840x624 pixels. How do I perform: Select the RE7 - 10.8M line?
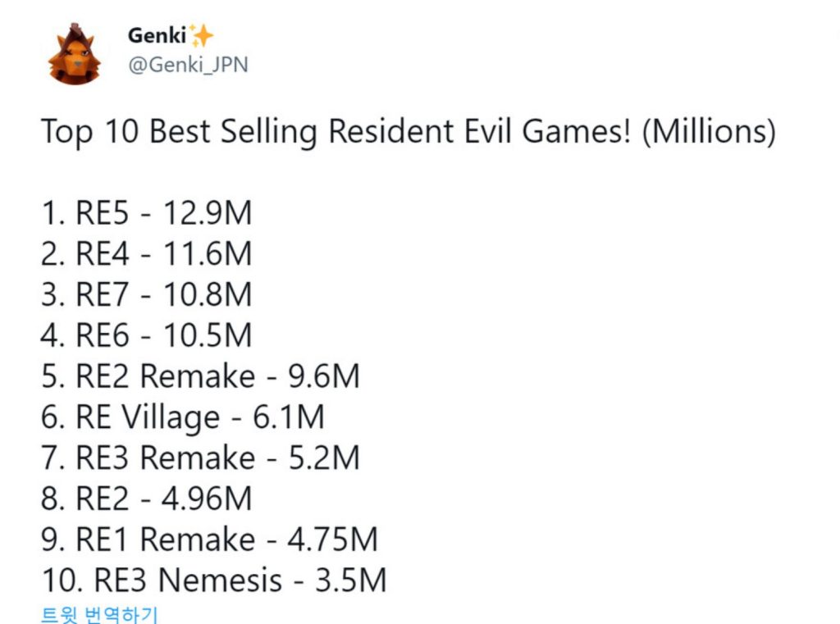click(146, 294)
